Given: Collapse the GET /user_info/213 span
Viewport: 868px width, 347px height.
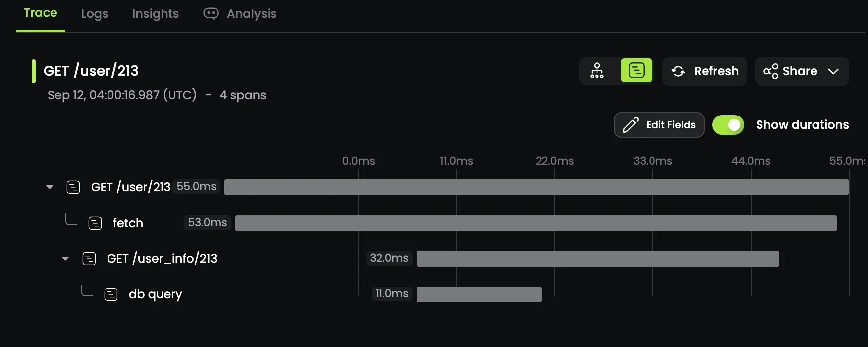Looking at the screenshot, I should pyautogui.click(x=65, y=259).
